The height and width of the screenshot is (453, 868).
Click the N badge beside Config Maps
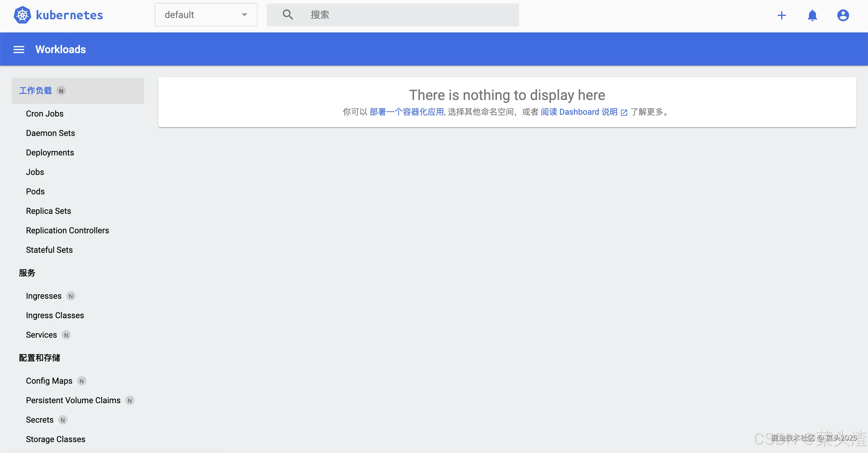click(x=81, y=381)
